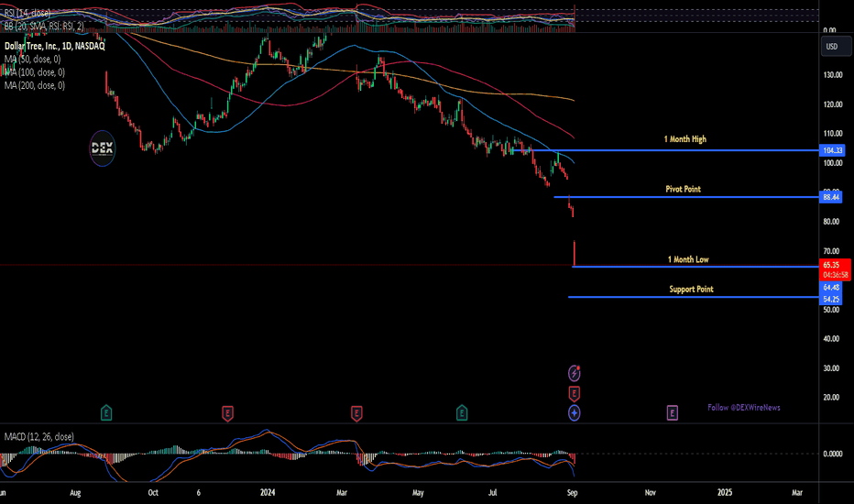Click the Oct label on time axis
854x504 pixels.
click(153, 493)
